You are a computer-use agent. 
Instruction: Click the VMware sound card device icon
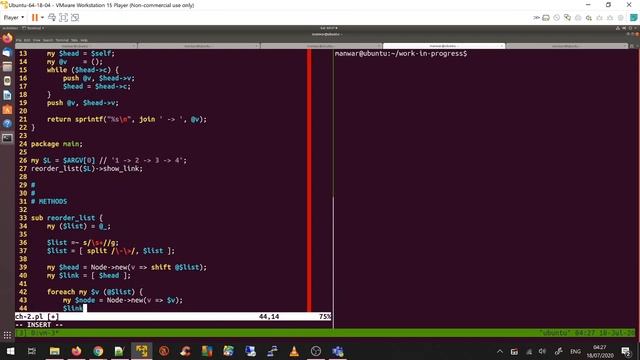tap(589, 18)
